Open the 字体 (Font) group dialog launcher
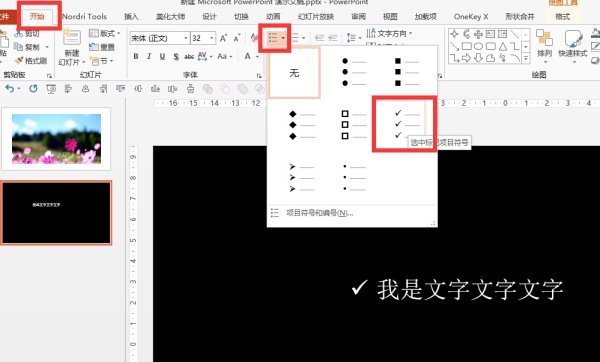 [259, 76]
